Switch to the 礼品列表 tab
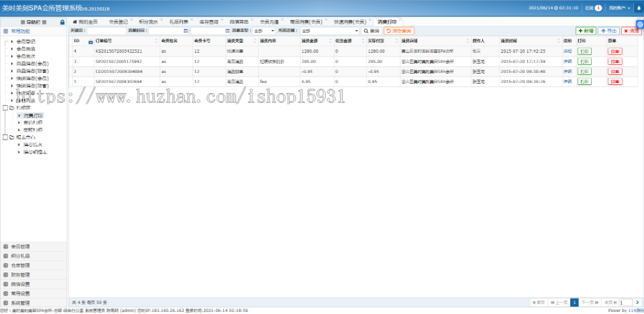This screenshot has width=644, height=314. point(178,21)
